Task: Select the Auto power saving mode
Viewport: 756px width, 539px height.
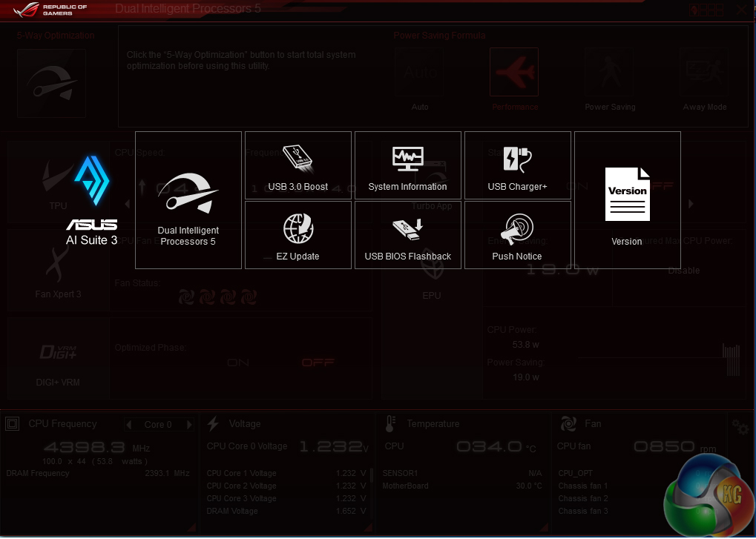Action: pos(419,72)
